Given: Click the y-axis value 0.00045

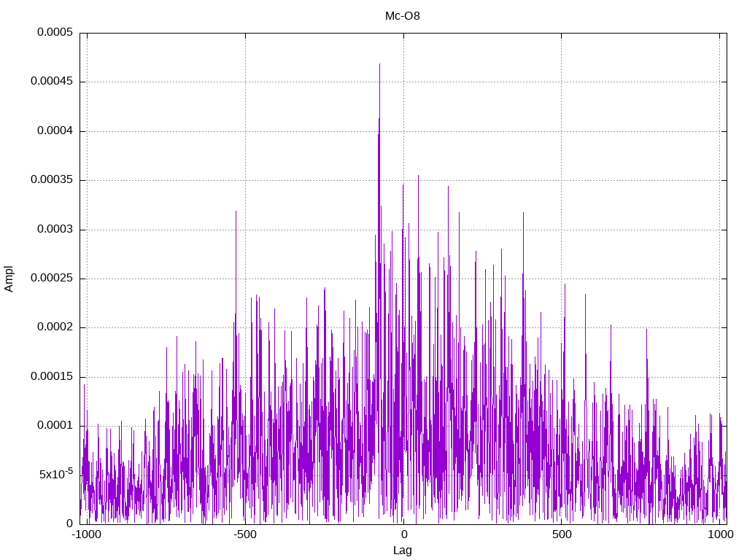Looking at the screenshot, I should pyautogui.click(x=52, y=82).
